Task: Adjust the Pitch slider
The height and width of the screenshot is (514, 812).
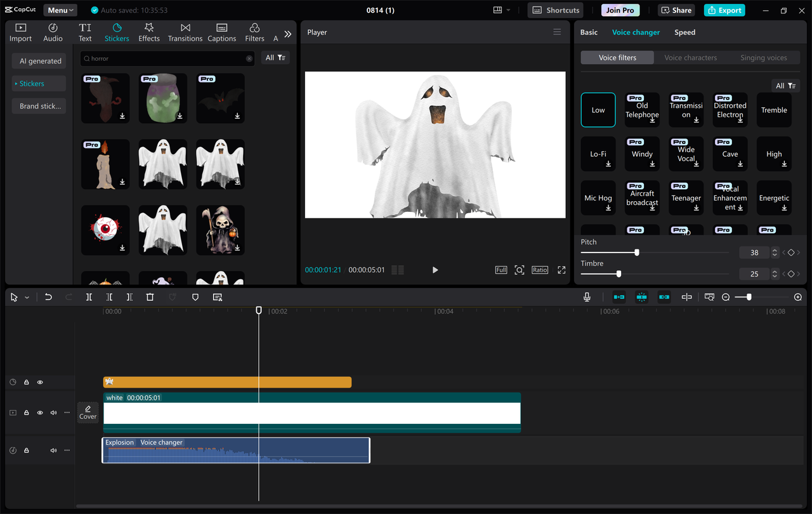Action: [x=636, y=252]
